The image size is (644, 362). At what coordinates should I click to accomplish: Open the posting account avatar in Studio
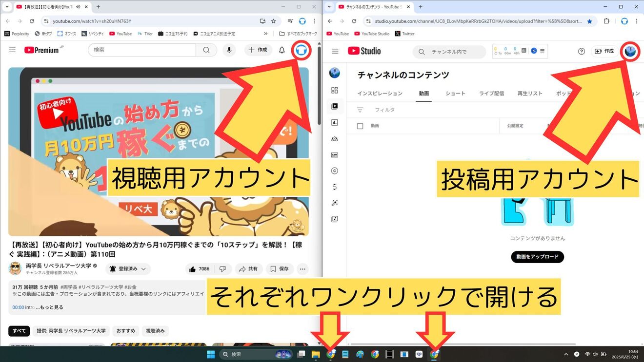coord(630,51)
